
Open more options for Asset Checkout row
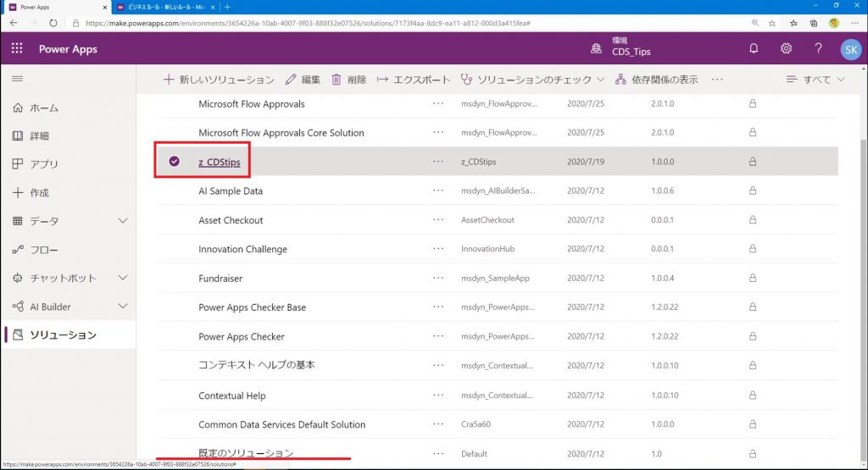[438, 219]
